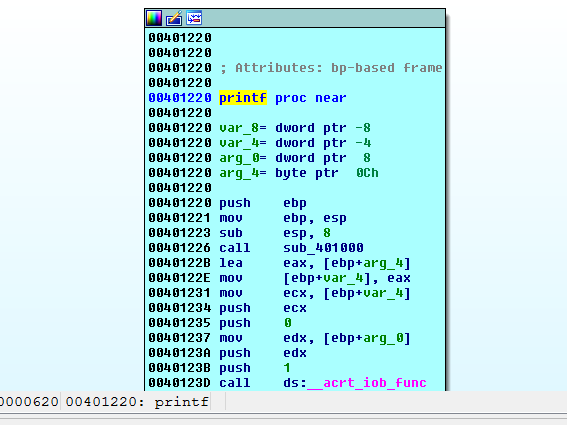Image resolution: width=567 pixels, height=425 pixels.
Task: Select the sub esp, 8 instruction
Action: (275, 233)
